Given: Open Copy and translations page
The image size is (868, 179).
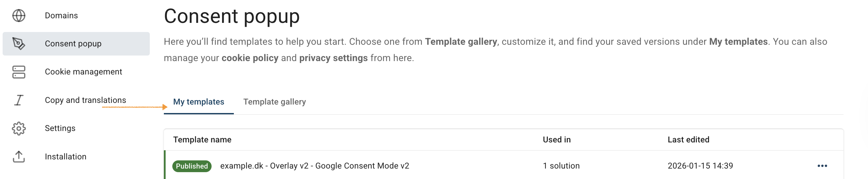Looking at the screenshot, I should 85,100.
